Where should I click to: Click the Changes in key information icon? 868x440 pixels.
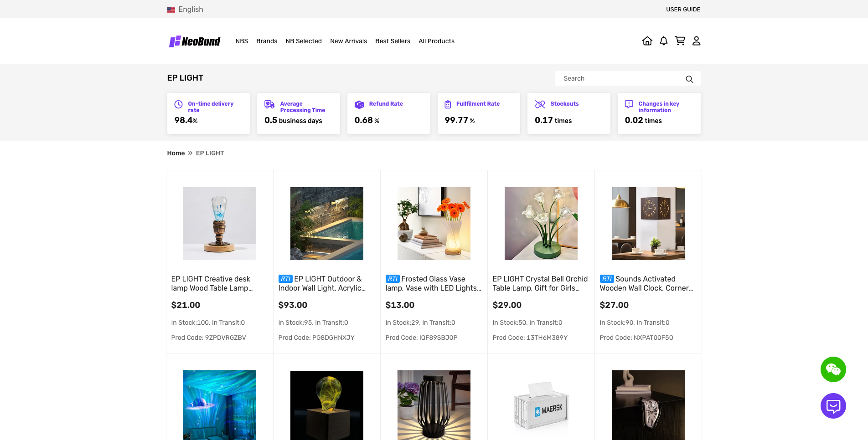coord(629,104)
